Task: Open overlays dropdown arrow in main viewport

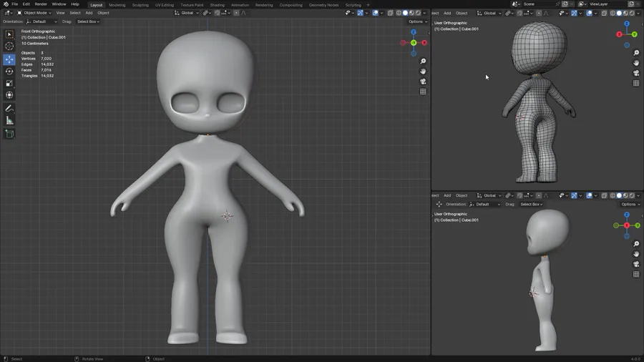Action: (381, 13)
